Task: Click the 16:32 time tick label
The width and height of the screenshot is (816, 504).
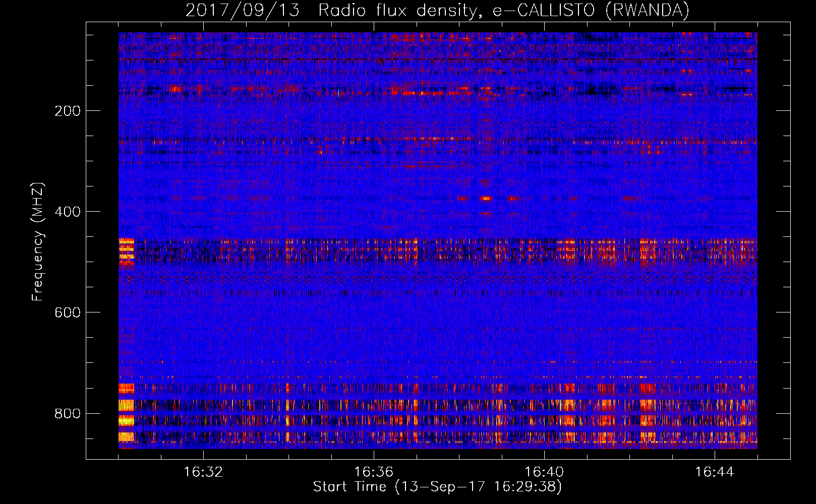Action: click(203, 472)
